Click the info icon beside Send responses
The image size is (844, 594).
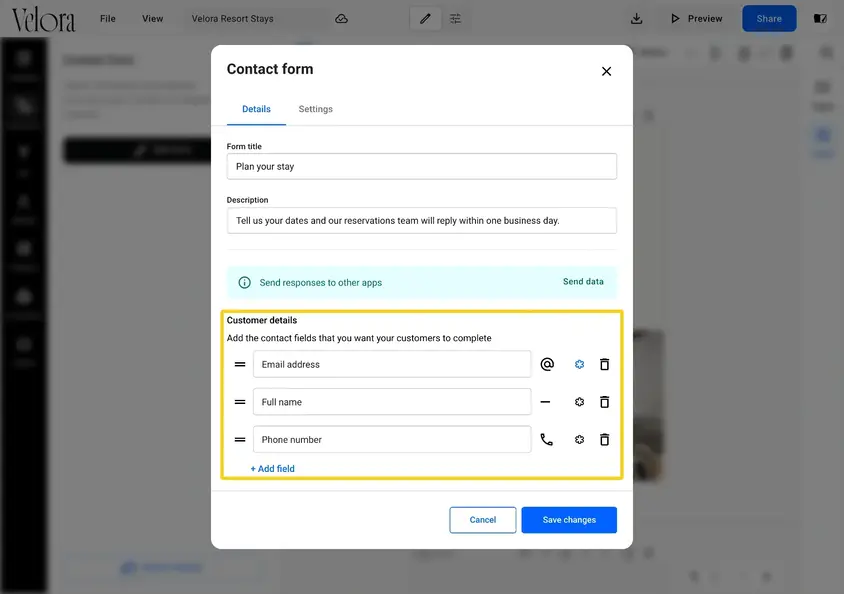244,282
